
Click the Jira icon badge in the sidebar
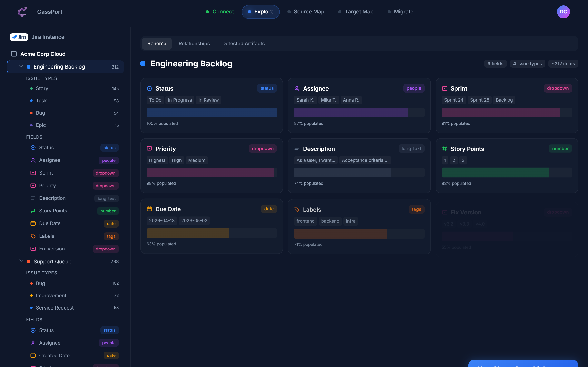click(x=19, y=37)
